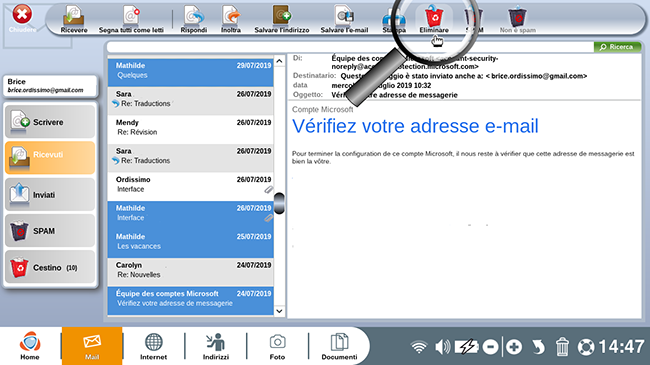Reply using the Rispondi icon
650x365 pixels.
[x=194, y=19]
